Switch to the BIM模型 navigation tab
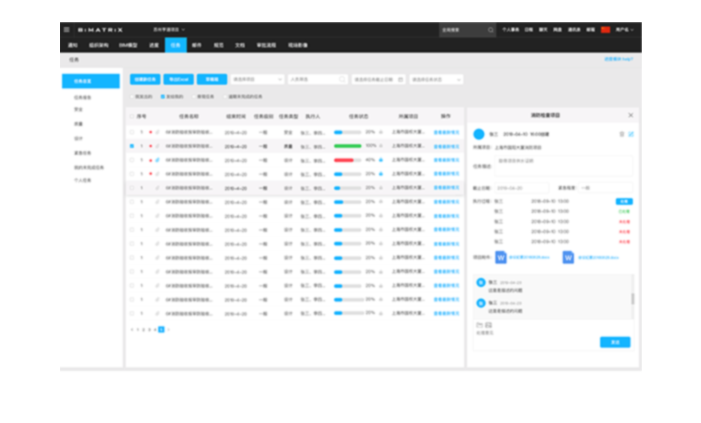This screenshot has width=701, height=423. (x=128, y=45)
